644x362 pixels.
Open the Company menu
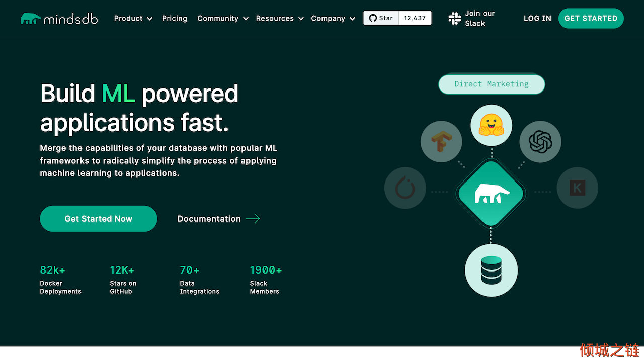click(x=333, y=18)
